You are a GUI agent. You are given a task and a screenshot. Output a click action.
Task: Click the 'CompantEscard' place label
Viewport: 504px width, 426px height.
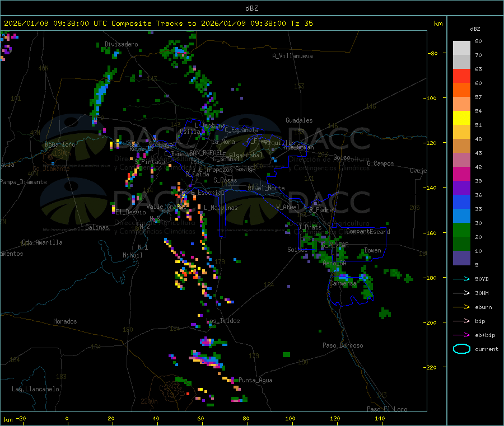(368, 231)
